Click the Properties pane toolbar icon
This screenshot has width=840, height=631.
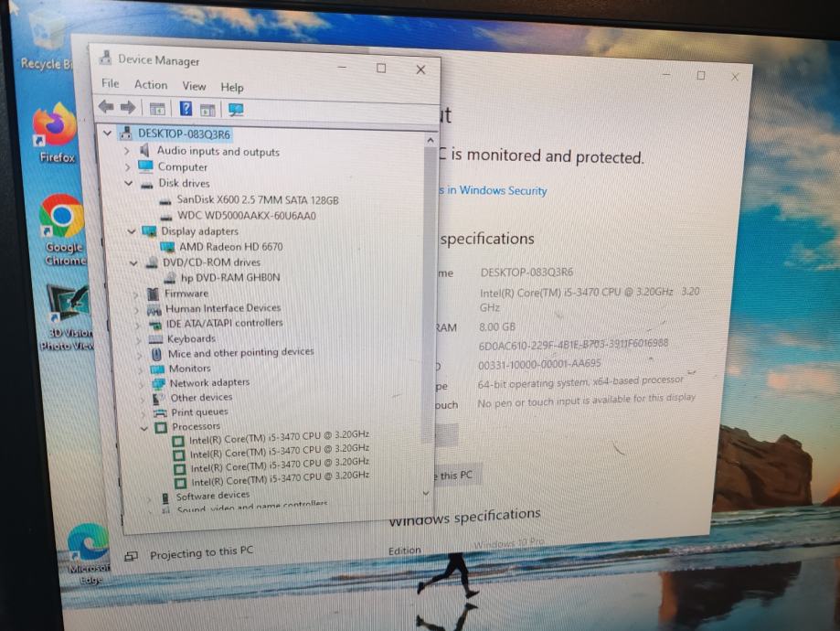click(207, 110)
